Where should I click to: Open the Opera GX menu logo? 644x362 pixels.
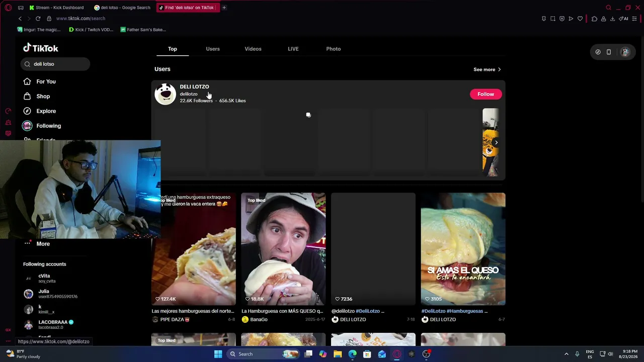point(8,8)
